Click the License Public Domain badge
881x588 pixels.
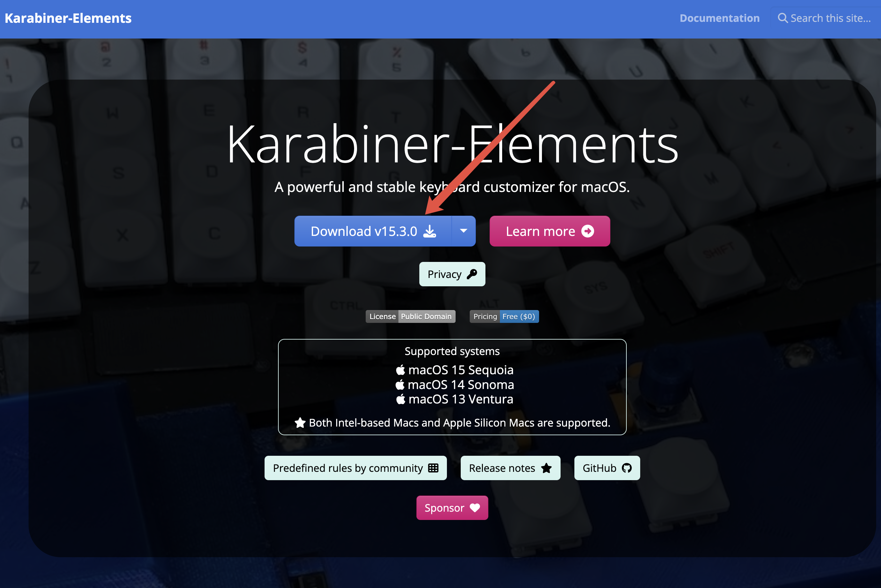[x=410, y=316]
